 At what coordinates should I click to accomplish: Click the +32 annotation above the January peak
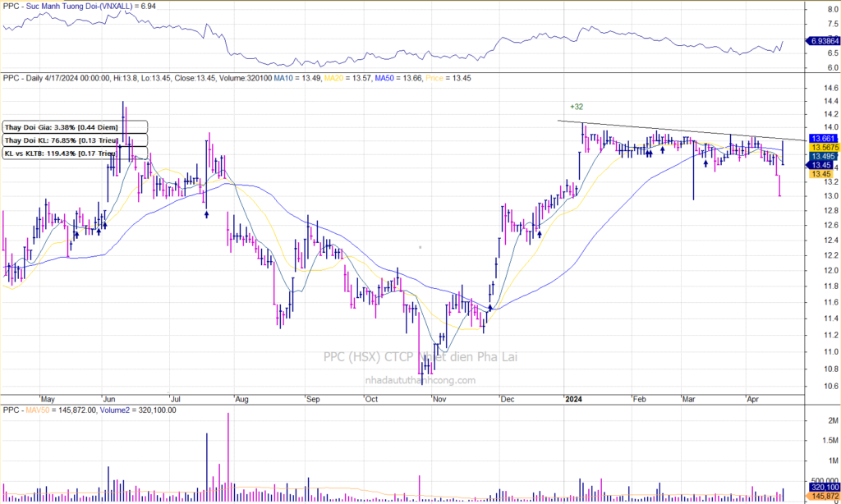(x=577, y=107)
